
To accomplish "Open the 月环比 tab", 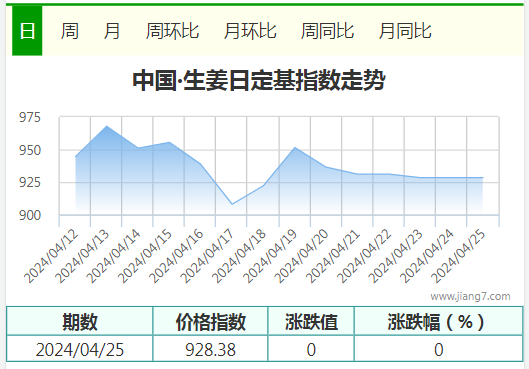I will coord(250,31).
